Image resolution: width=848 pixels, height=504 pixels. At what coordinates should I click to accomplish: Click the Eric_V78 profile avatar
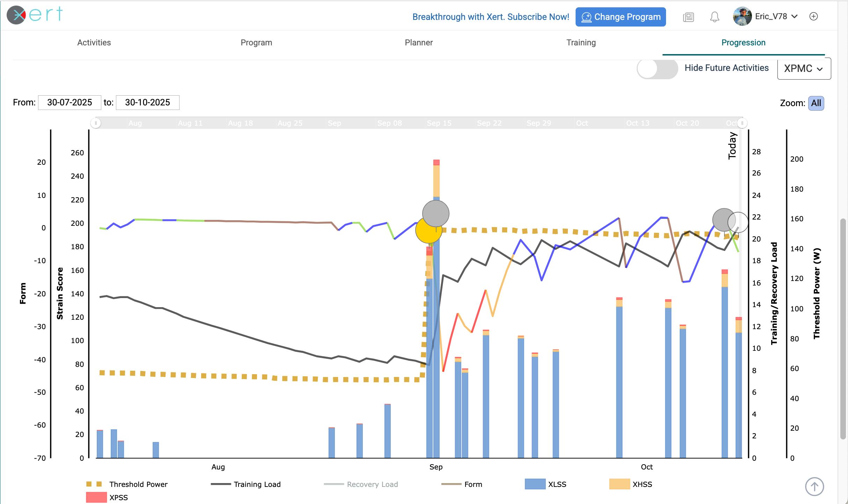pos(742,16)
